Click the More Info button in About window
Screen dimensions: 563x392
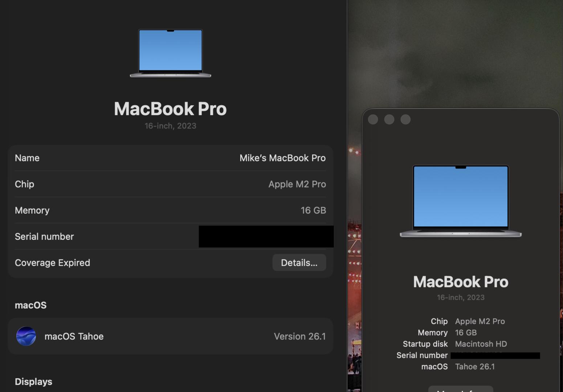pyautogui.click(x=460, y=389)
